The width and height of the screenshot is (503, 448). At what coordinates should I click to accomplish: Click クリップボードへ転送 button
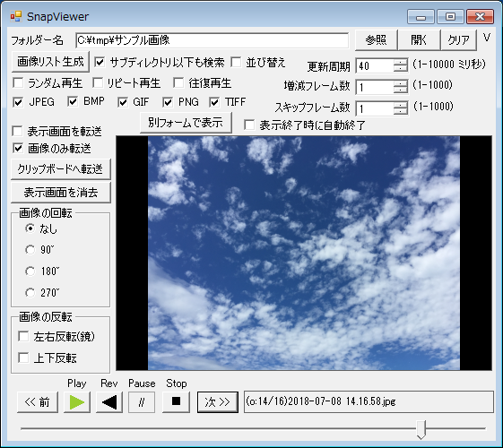coord(61,168)
